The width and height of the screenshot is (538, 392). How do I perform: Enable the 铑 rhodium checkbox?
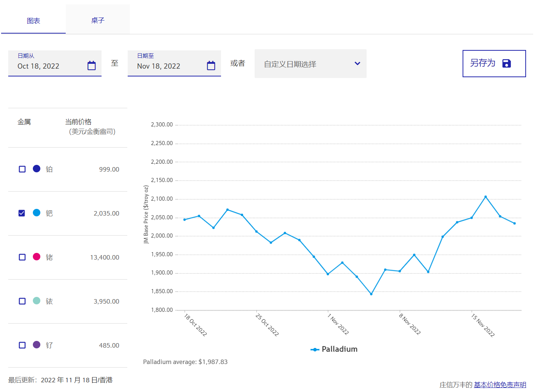point(22,257)
